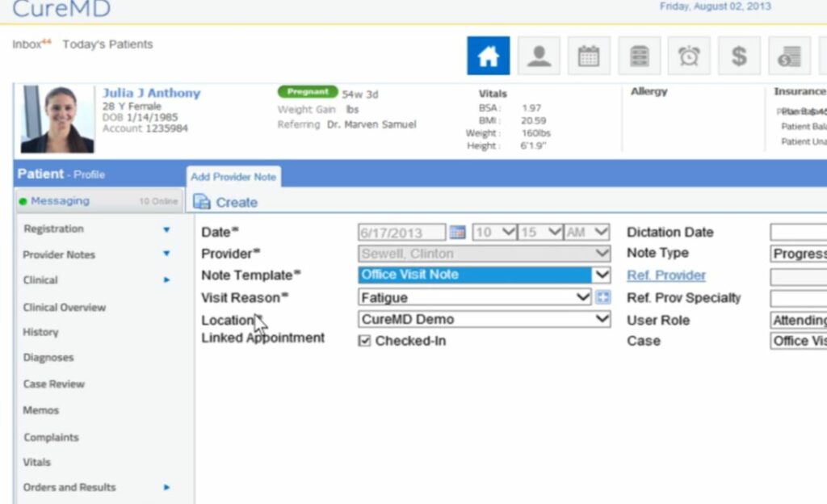
Task: Open the Case field showing Office Visit
Action: click(x=799, y=341)
